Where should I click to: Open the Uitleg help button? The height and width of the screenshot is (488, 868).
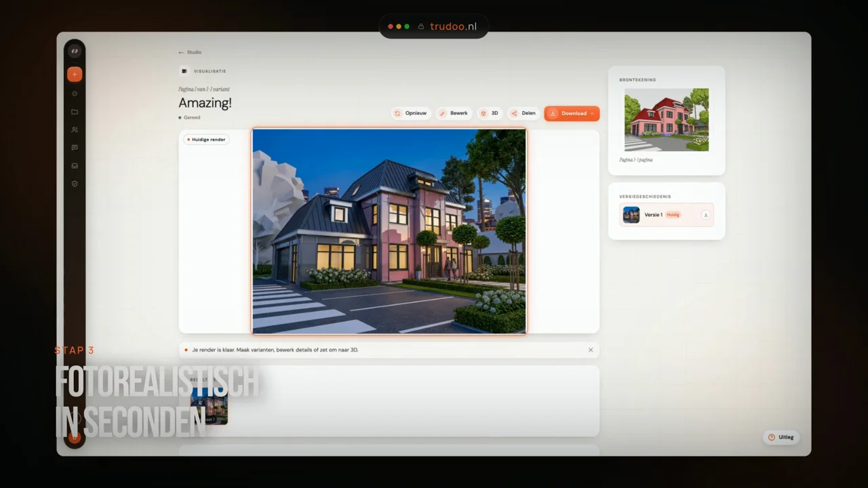point(781,437)
